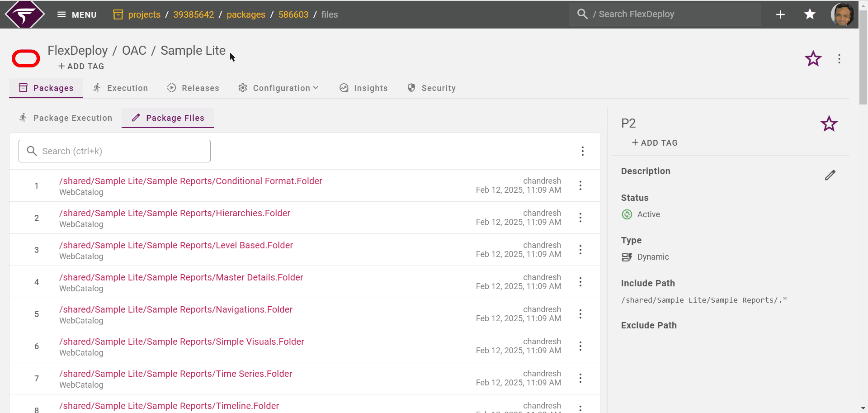
Task: Switch to the Execution tab
Action: pyautogui.click(x=120, y=88)
